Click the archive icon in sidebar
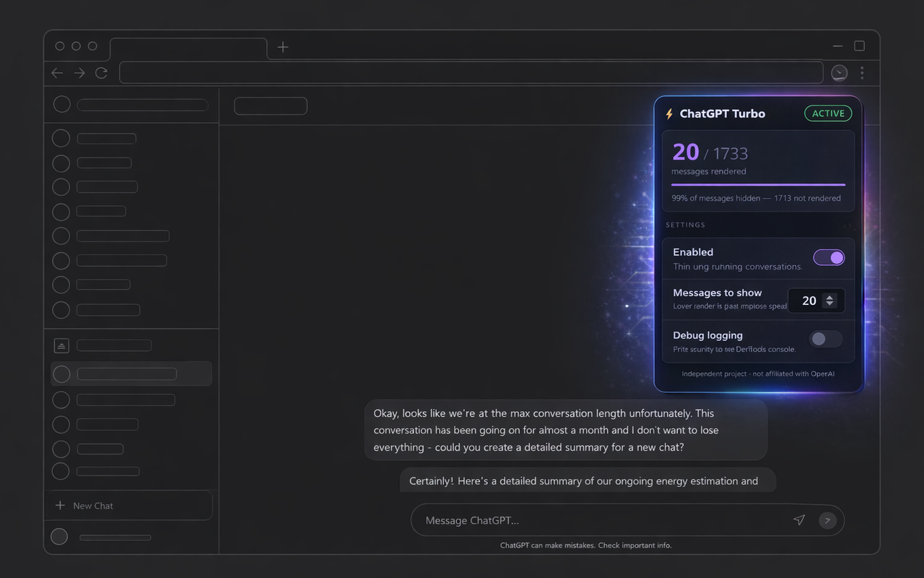Viewport: 924px width, 578px height. click(61, 346)
